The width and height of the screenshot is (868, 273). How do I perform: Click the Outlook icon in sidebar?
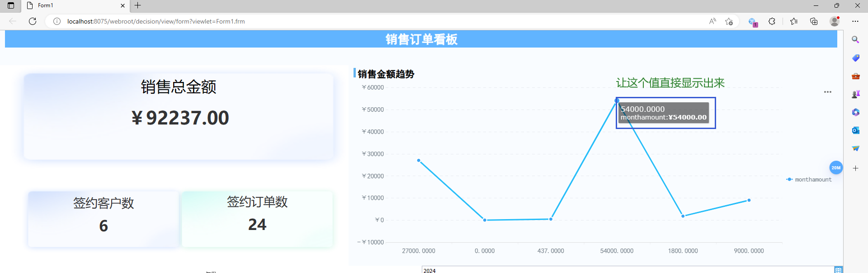(x=855, y=130)
